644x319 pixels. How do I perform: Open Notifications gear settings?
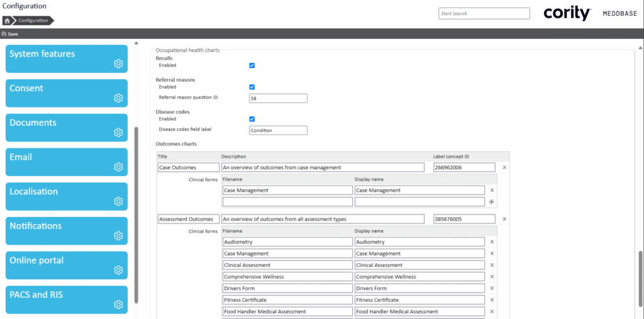[x=118, y=235]
